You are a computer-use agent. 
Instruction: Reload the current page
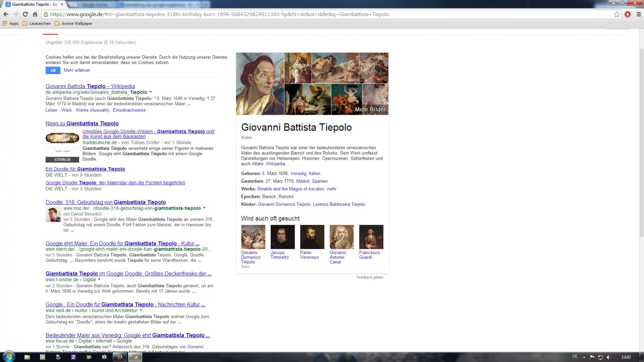pyautogui.click(x=25, y=14)
